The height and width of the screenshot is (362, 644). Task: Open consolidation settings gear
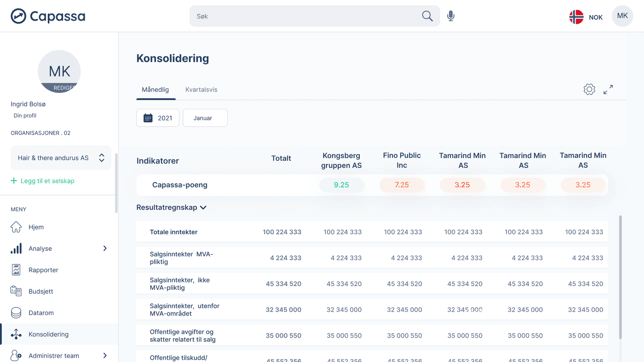tap(589, 90)
